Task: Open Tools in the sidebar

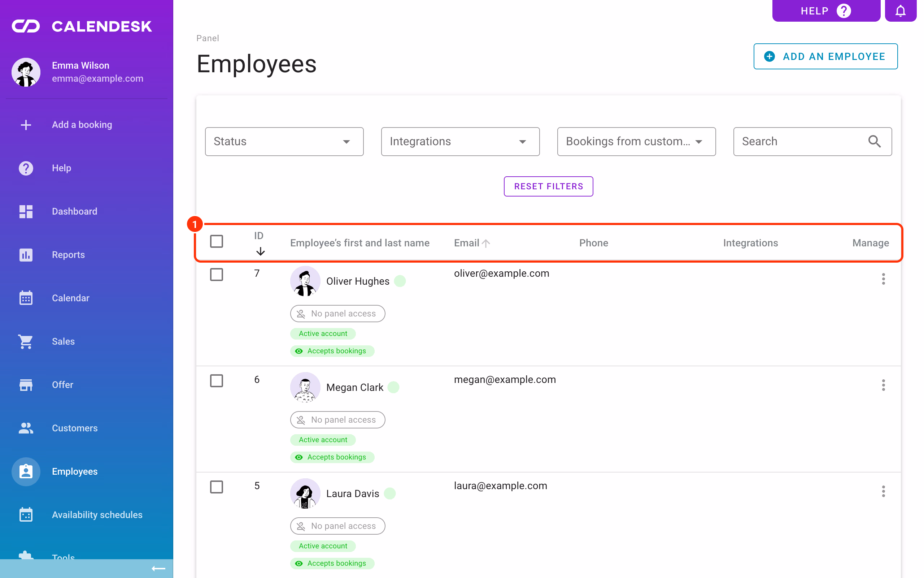Action: (87, 555)
